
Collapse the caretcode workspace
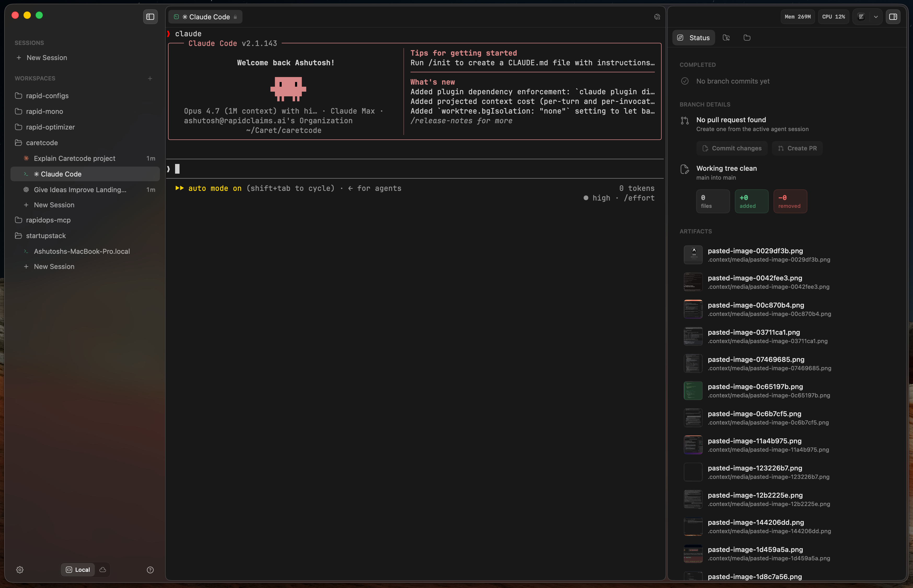85,143
